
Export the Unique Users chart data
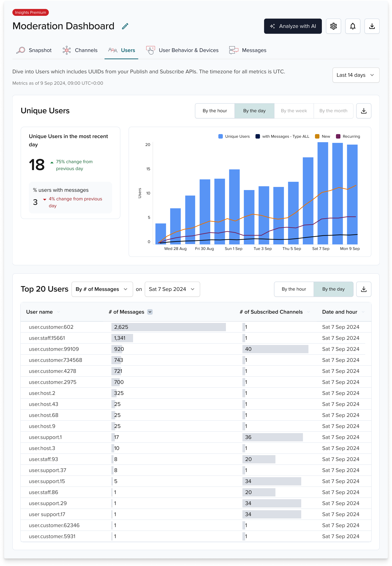coord(363,111)
